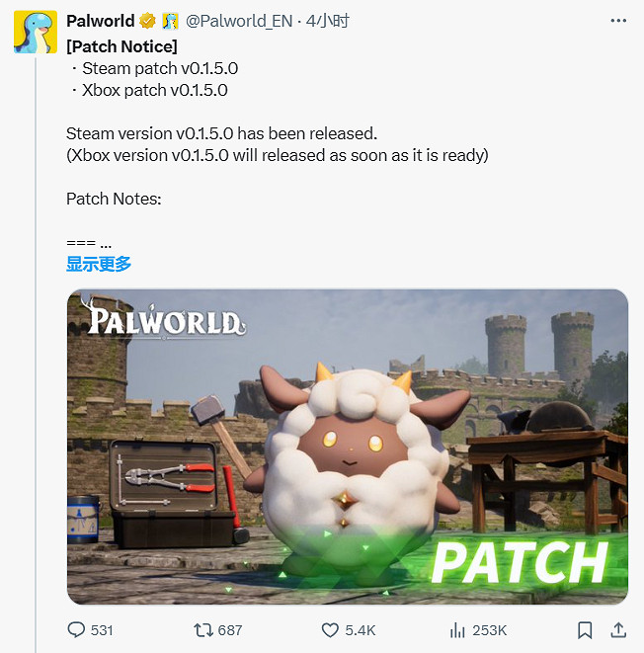Click the affiliate badge beside the verified checkmark
644x653 pixels.
[170, 21]
